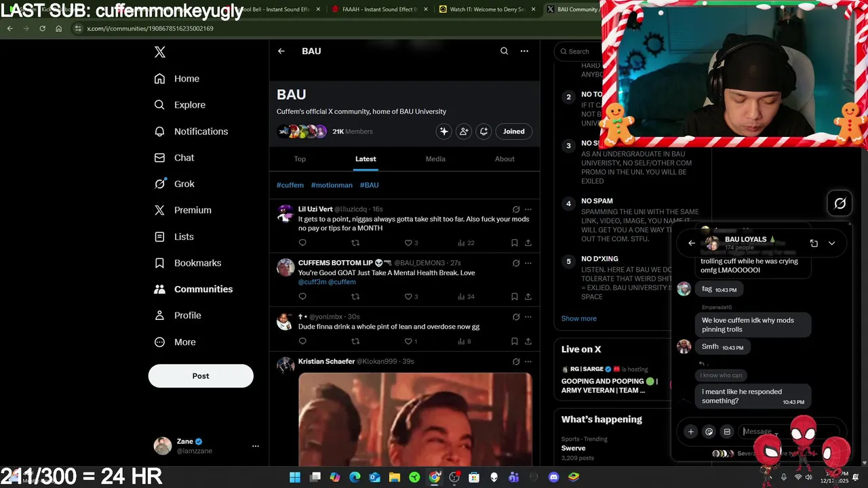The image size is (868, 488).
Task: Toggle community notifications bell
Action: coord(484,131)
